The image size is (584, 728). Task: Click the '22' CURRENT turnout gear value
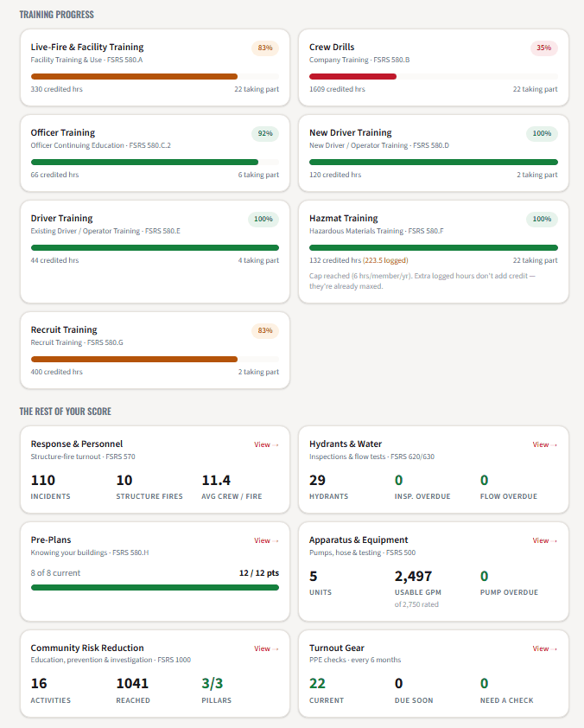coord(317,683)
